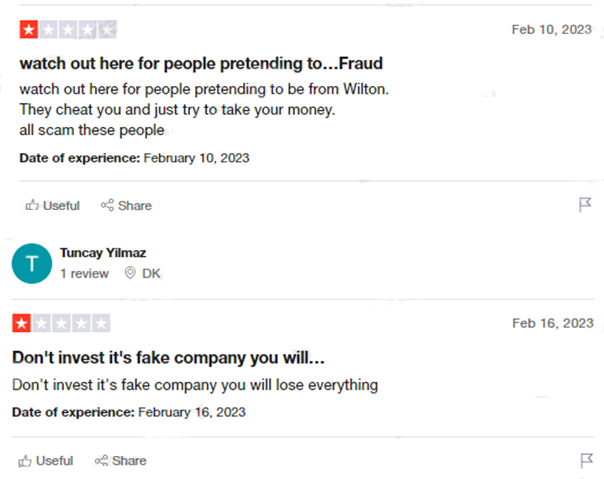This screenshot has height=479, width=604.
Task: Click the red first star of the Feb 16 review
Action: coord(22,323)
